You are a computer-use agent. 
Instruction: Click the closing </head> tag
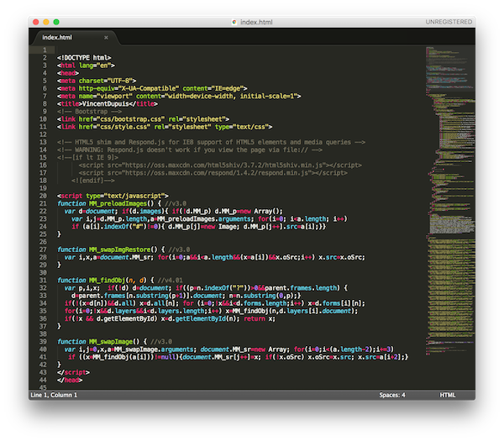(x=70, y=380)
